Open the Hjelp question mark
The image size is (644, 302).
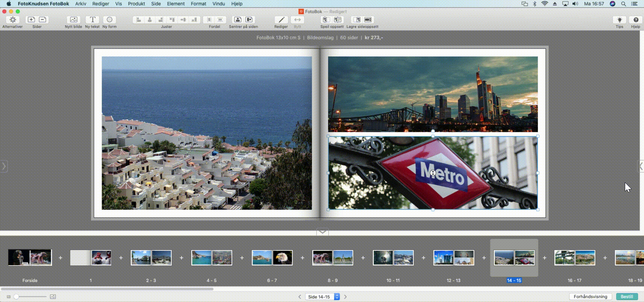point(636,20)
